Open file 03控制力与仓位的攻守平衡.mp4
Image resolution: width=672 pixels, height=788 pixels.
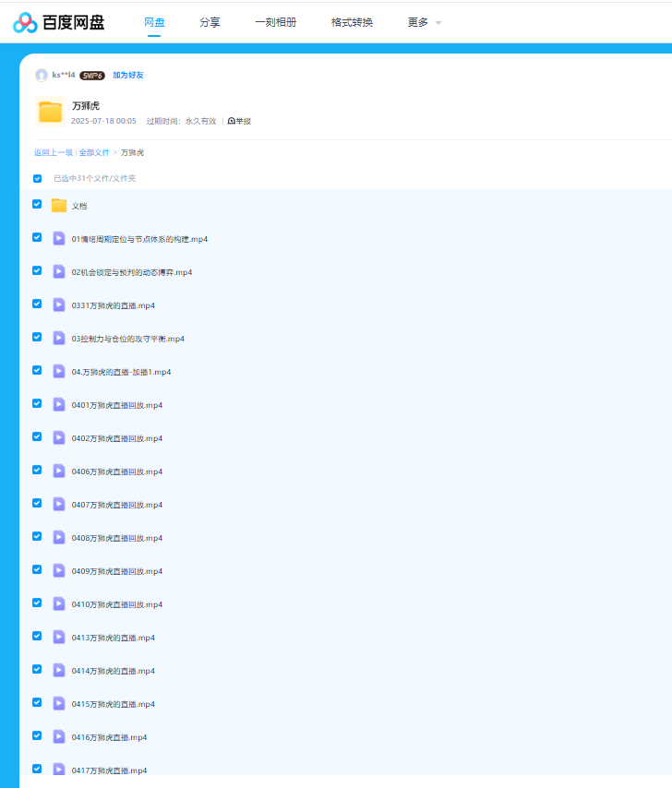tap(128, 339)
